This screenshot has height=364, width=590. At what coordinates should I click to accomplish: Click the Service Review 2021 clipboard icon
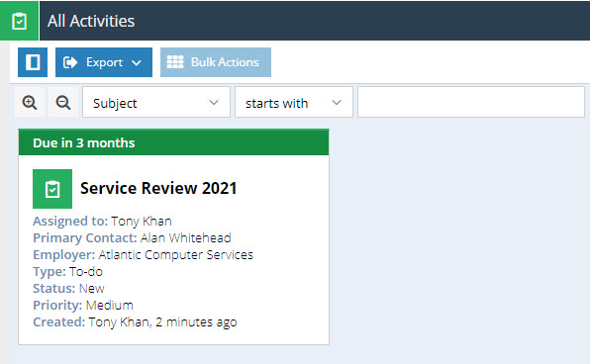tap(52, 189)
